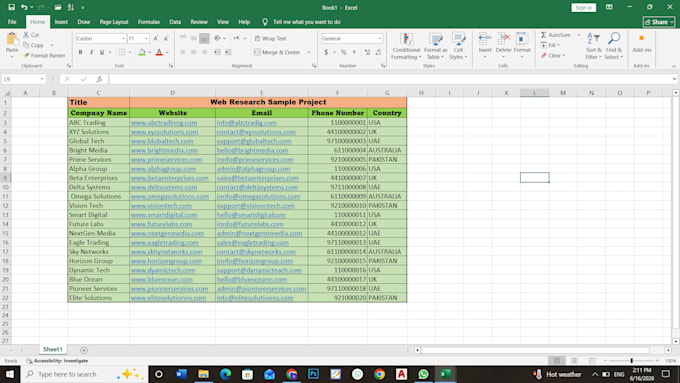The image size is (680, 383).
Task: Toggle Middle Align vertical alignment
Action: tap(193, 38)
